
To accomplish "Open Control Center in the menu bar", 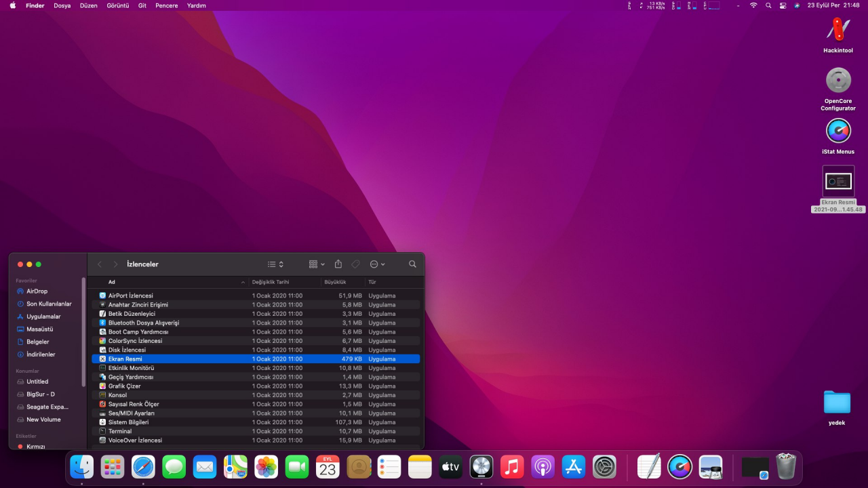I will 783,5.
